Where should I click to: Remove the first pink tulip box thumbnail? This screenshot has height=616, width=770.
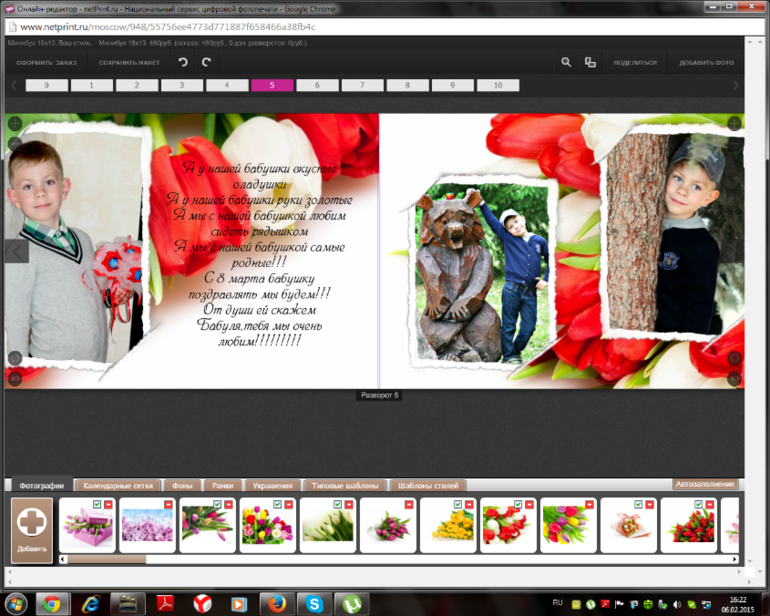[108, 505]
